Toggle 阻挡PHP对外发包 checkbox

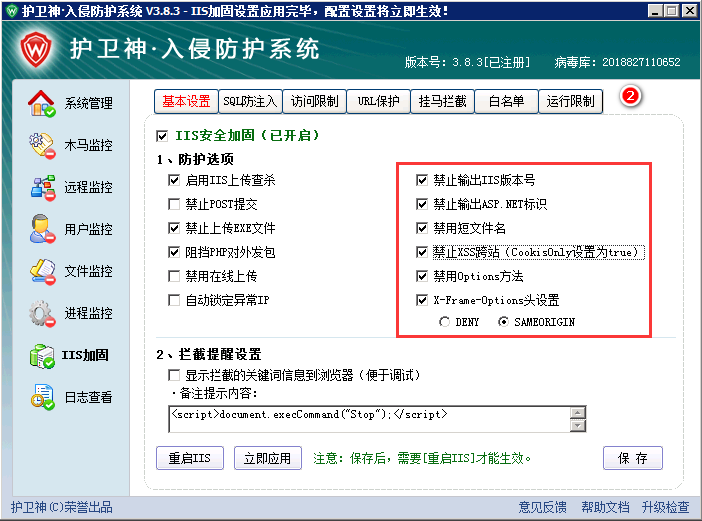[x=174, y=252]
